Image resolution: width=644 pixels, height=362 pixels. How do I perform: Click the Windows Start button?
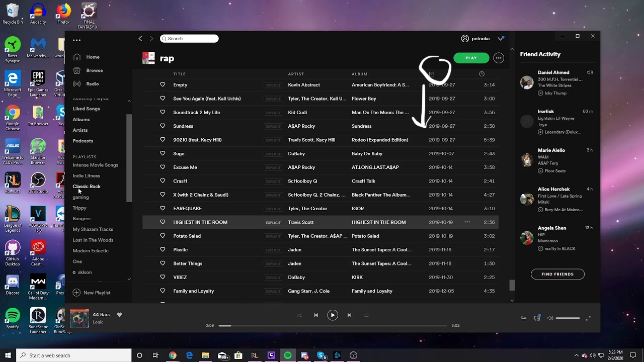coord(8,355)
